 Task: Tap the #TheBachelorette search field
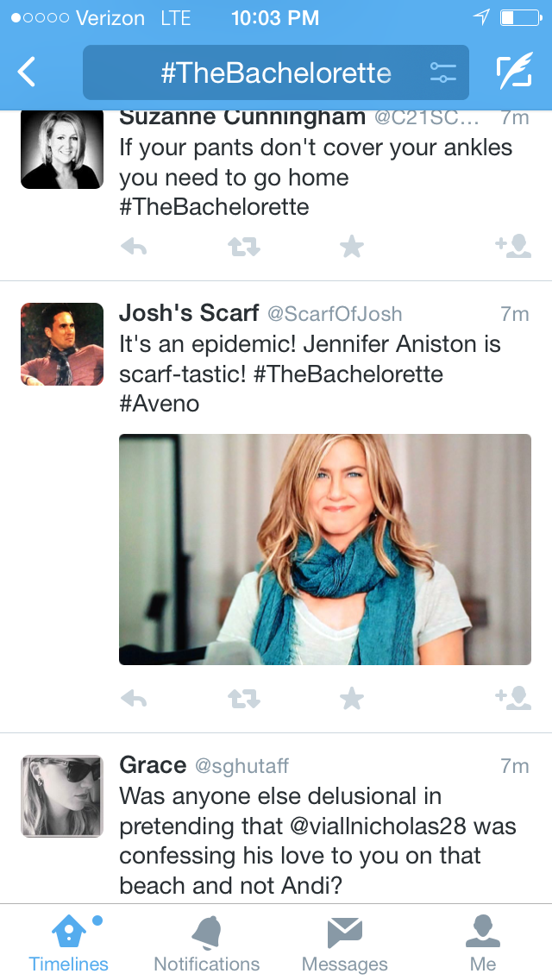[x=276, y=72]
